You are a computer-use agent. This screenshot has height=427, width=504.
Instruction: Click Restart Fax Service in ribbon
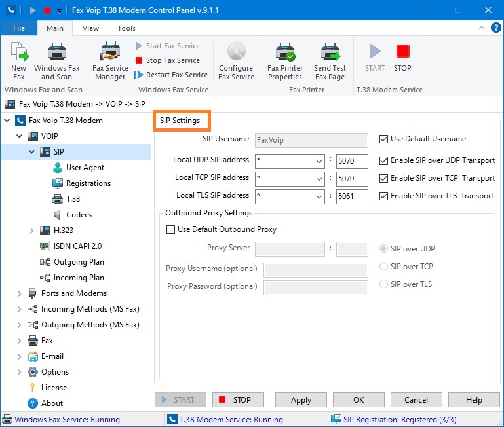pos(171,75)
